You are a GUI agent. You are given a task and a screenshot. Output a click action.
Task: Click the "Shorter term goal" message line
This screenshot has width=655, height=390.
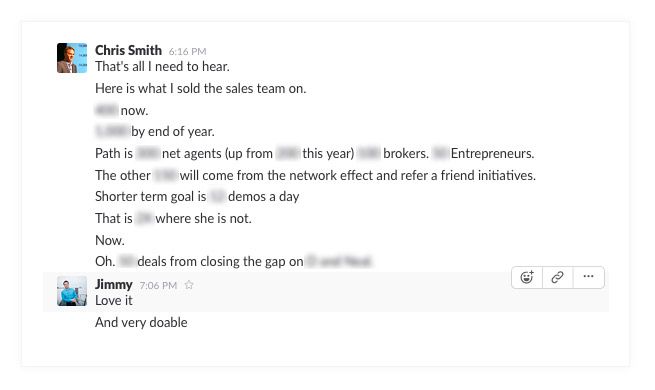(x=197, y=196)
